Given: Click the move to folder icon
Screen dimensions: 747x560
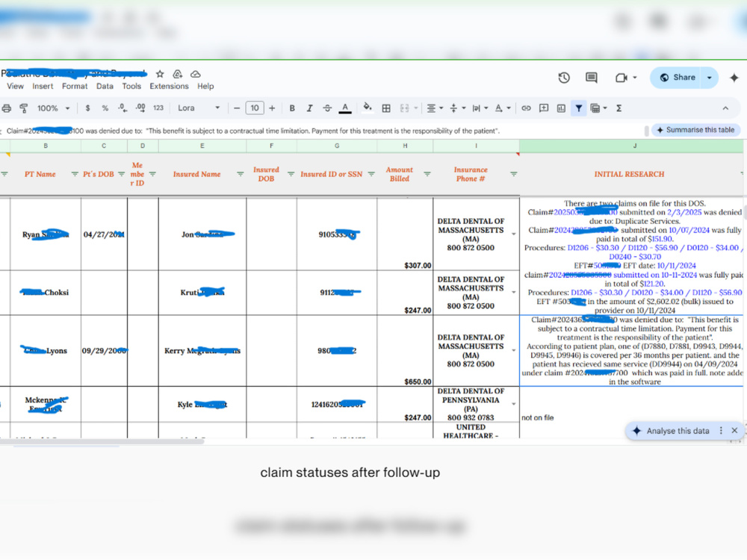Looking at the screenshot, I should pos(178,74).
